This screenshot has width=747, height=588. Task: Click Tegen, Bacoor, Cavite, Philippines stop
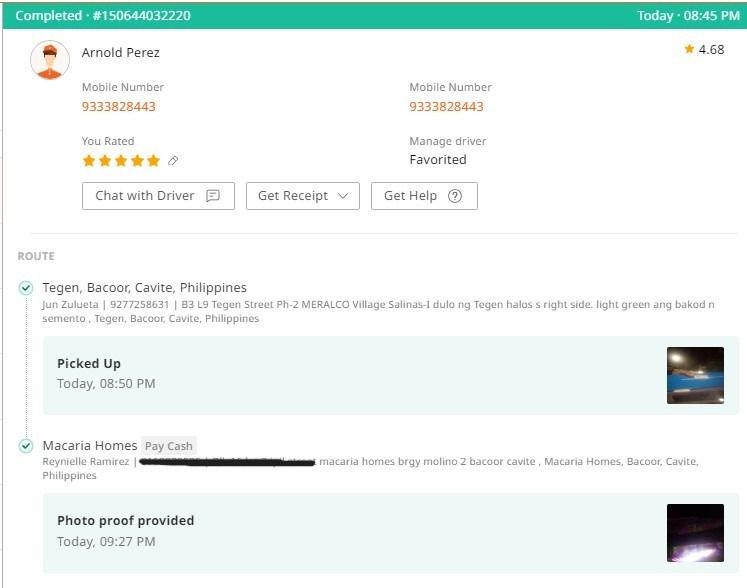144,287
